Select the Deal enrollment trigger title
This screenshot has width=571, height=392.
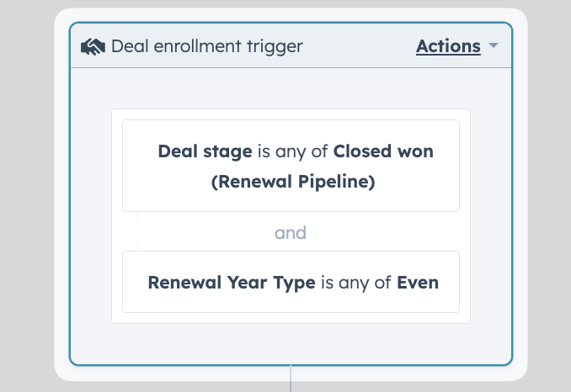click(207, 46)
